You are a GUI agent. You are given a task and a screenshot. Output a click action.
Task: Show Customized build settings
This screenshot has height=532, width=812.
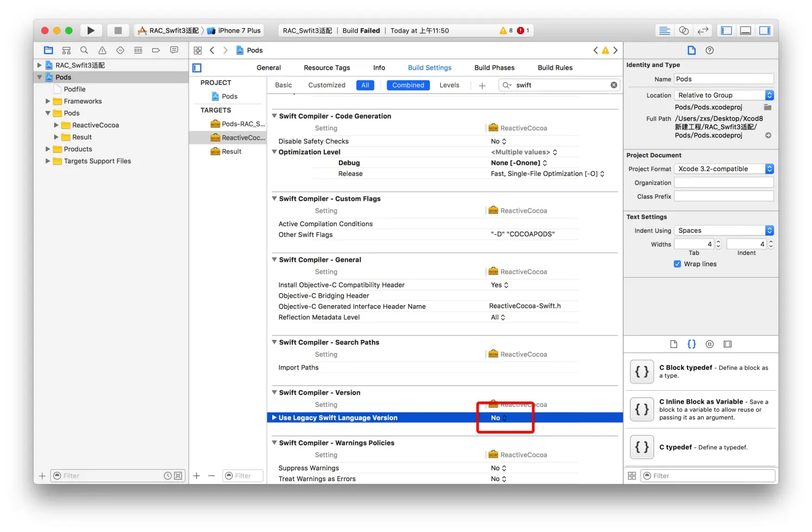(x=326, y=85)
